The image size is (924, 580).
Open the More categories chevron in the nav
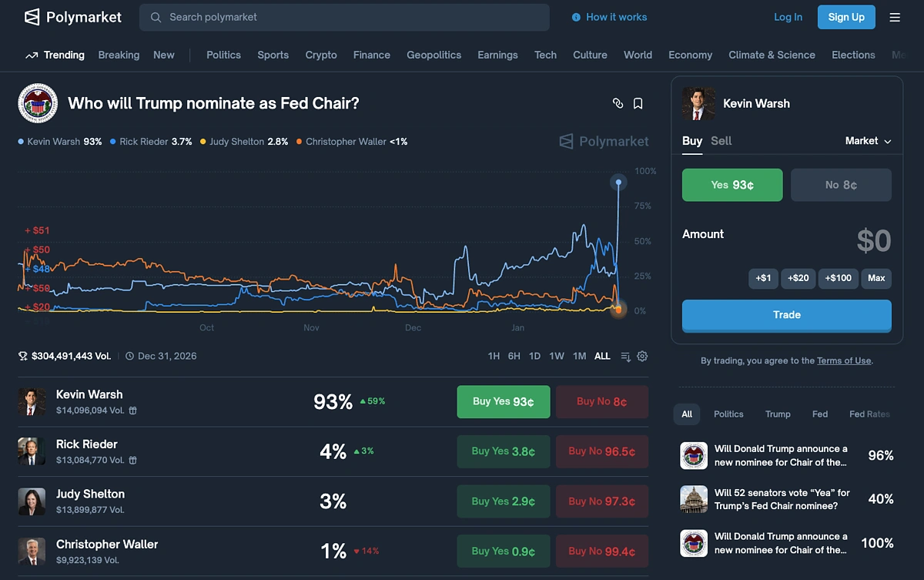click(901, 55)
